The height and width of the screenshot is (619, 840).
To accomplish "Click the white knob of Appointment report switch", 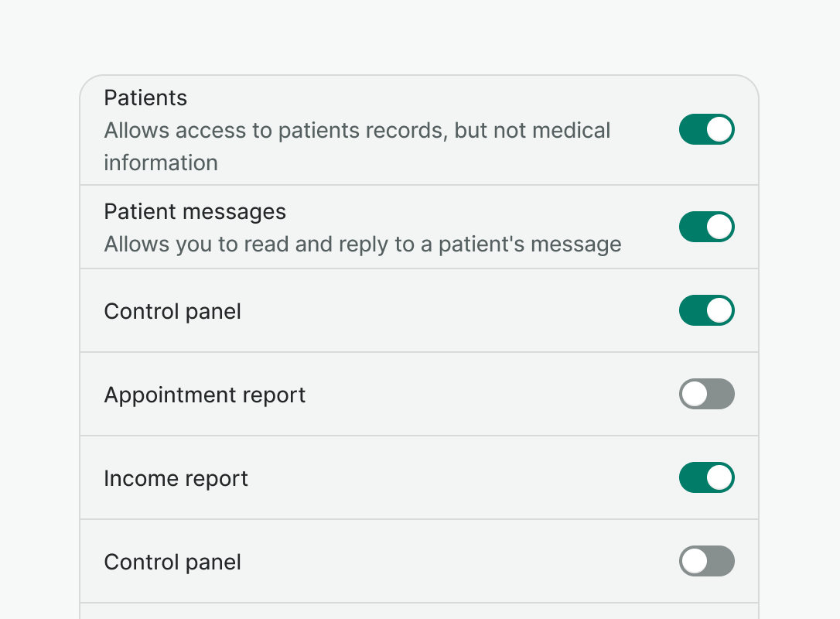I will click(695, 395).
